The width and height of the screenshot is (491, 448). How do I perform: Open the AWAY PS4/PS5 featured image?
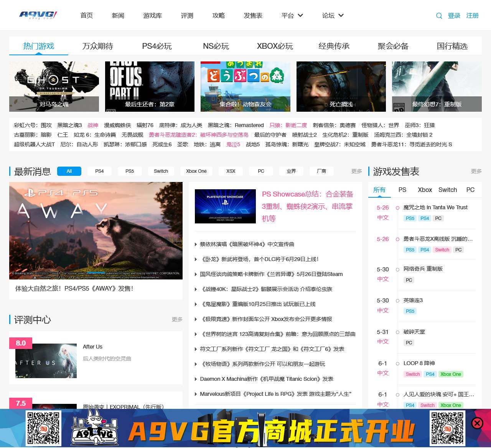(96, 231)
